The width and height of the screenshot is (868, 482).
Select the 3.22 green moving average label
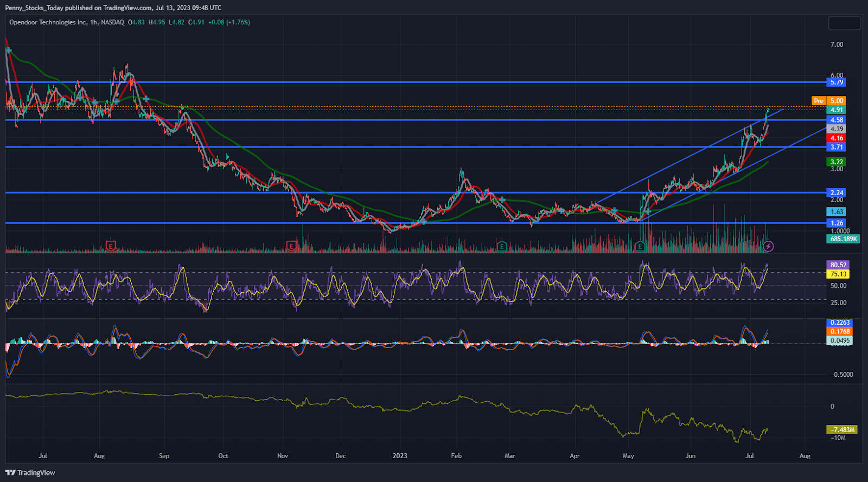(837, 162)
